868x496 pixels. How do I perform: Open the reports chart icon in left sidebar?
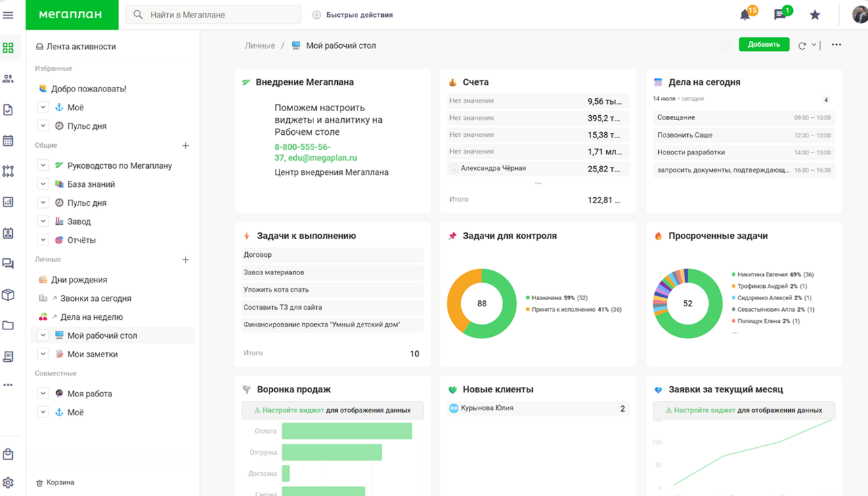(9, 201)
